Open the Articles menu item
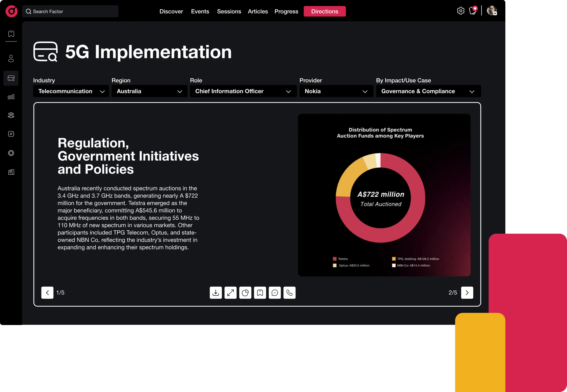The width and height of the screenshot is (567, 392). [x=258, y=11]
